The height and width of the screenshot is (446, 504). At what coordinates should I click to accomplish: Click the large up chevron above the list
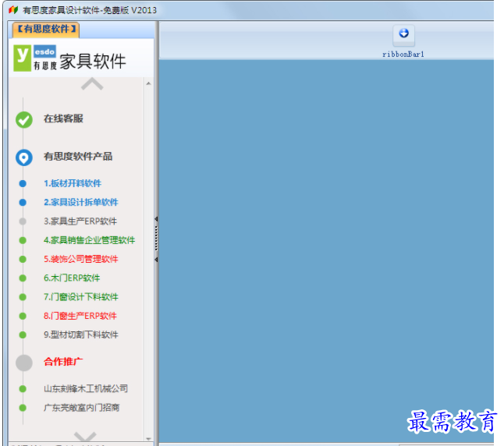pyautogui.click(x=92, y=84)
